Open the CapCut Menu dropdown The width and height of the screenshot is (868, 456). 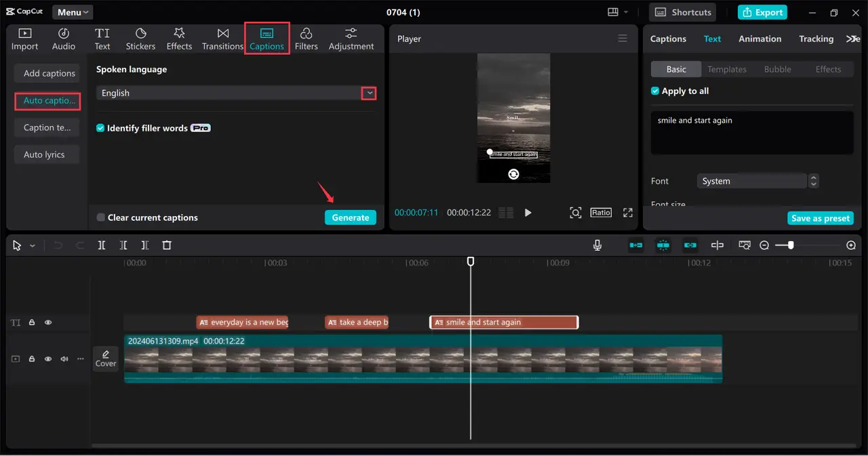pyautogui.click(x=73, y=12)
